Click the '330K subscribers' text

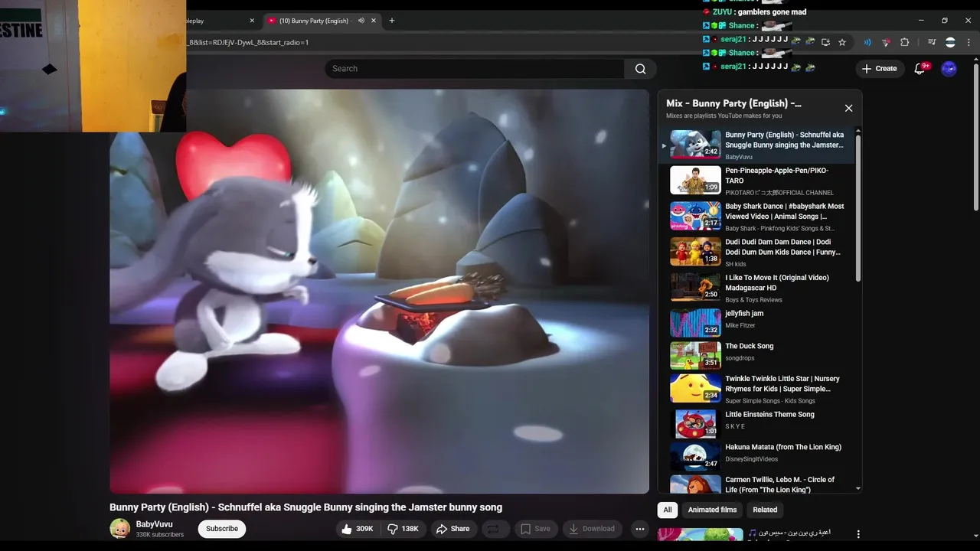click(x=160, y=535)
